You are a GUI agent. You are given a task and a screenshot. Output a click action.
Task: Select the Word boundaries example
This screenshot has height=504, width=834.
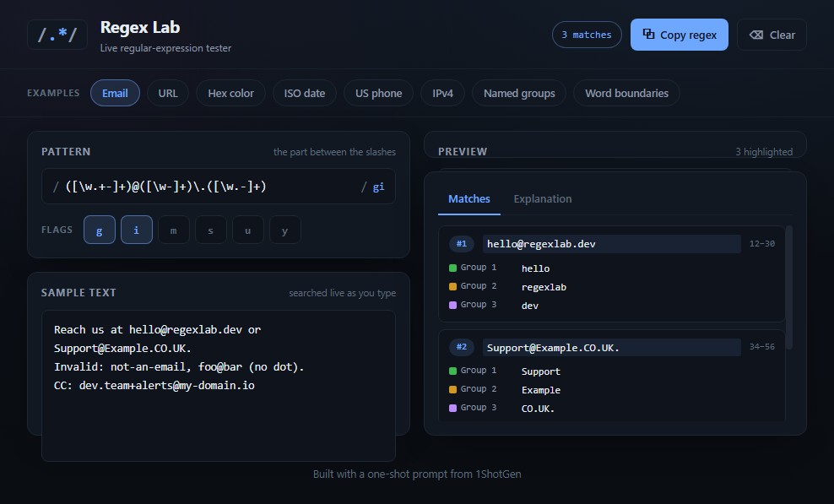coord(626,93)
